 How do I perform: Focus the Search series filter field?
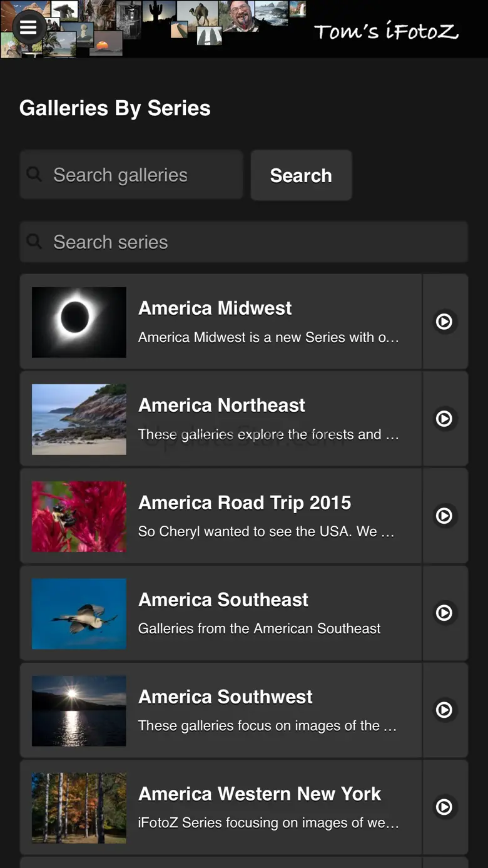pos(250,242)
